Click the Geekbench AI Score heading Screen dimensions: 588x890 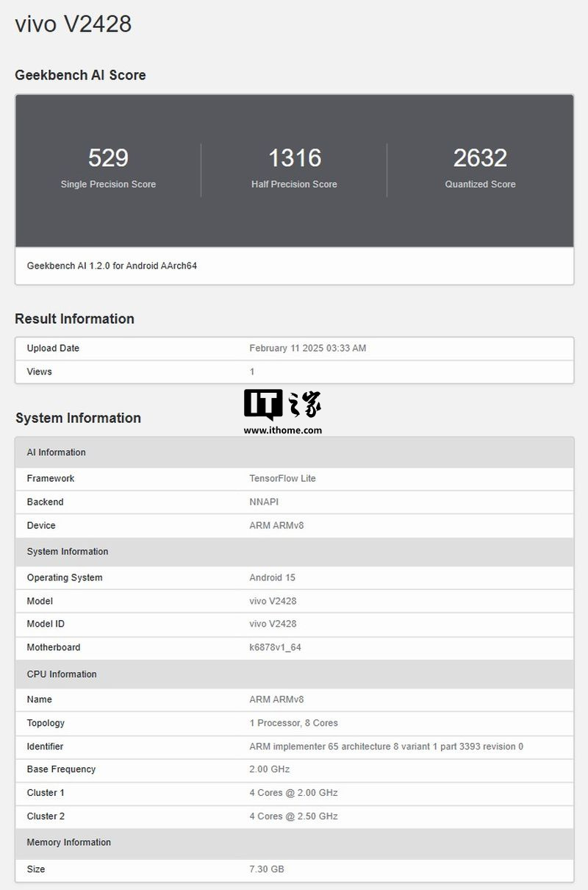80,75
